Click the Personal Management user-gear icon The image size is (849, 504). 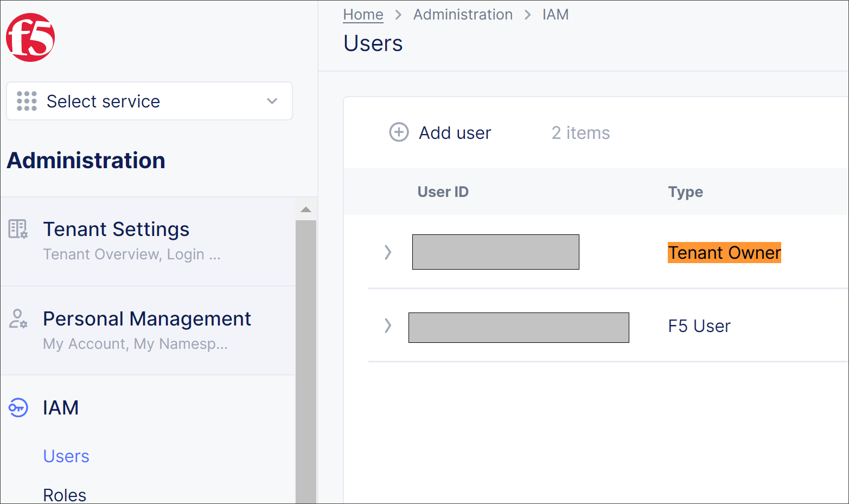pos(18,318)
